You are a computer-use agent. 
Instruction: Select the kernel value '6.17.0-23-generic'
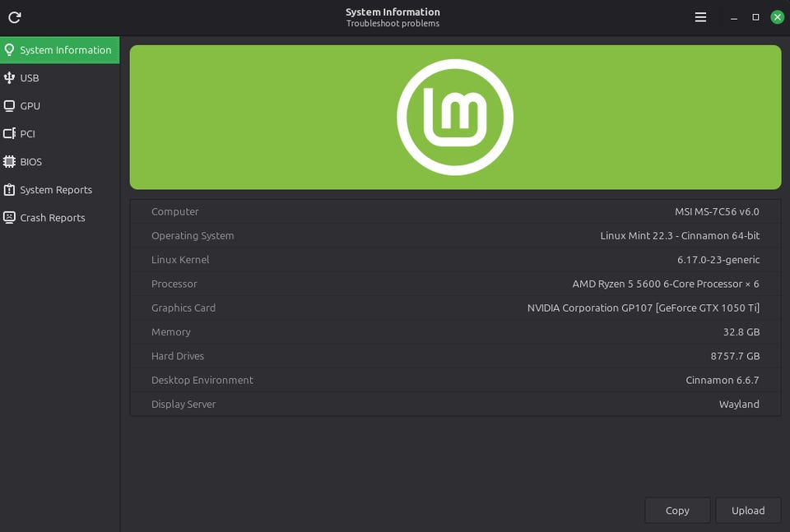point(718,260)
